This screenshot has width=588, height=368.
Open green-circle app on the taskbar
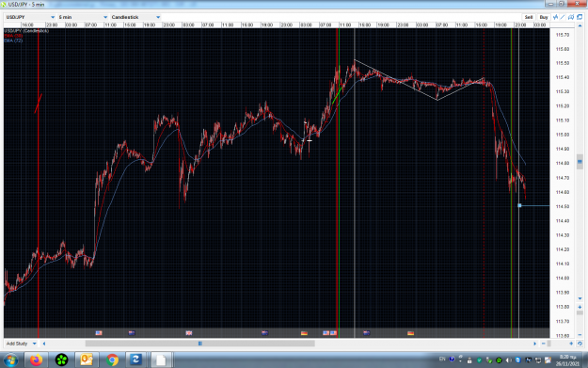click(61, 360)
